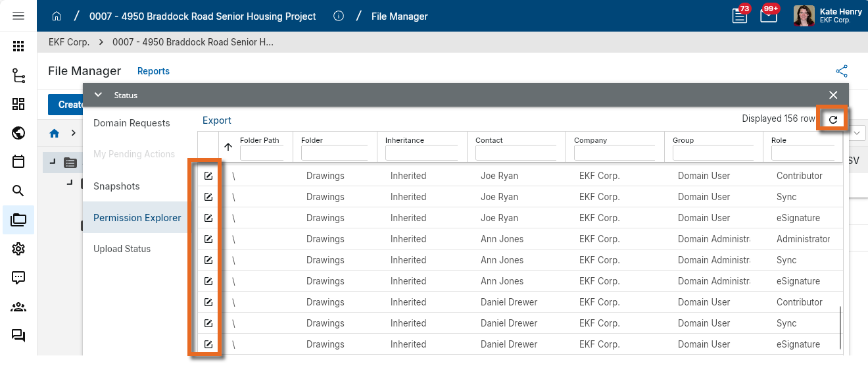
Task: Click the Export link
Action: (217, 120)
